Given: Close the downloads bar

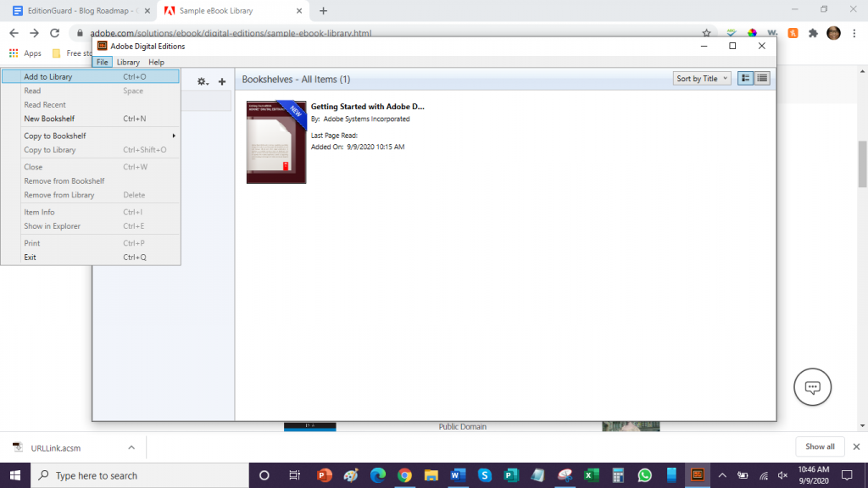Looking at the screenshot, I should [x=856, y=446].
